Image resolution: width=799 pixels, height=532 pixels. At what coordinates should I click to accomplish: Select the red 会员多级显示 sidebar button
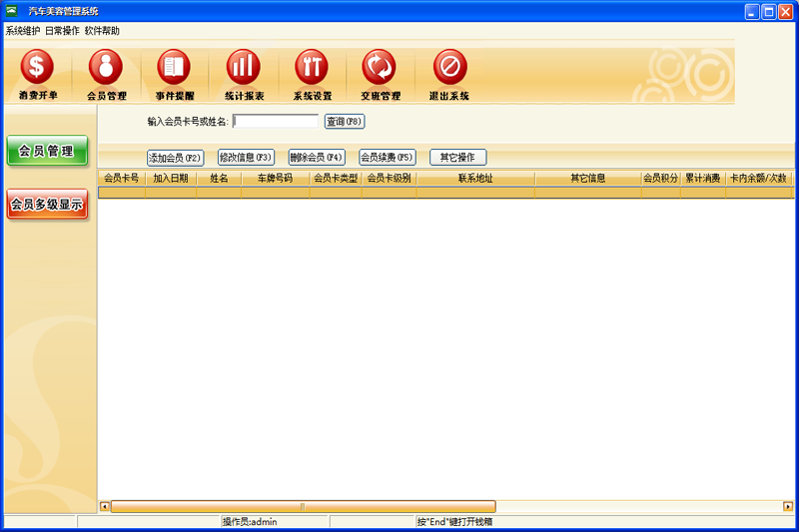47,205
